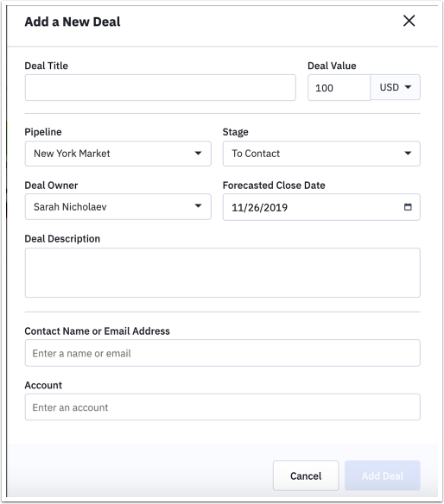Click the Enter an account field
Screen dimensions: 444x504
click(x=223, y=407)
